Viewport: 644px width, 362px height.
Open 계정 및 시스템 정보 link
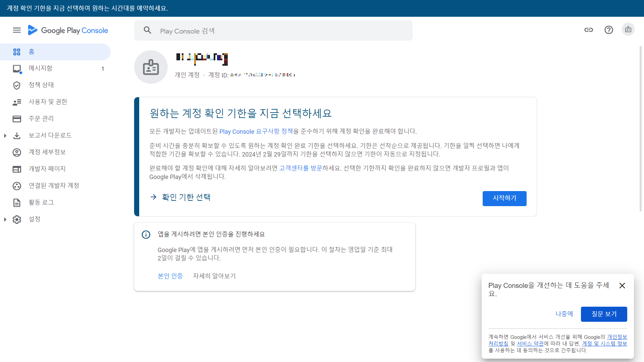[x=604, y=344]
